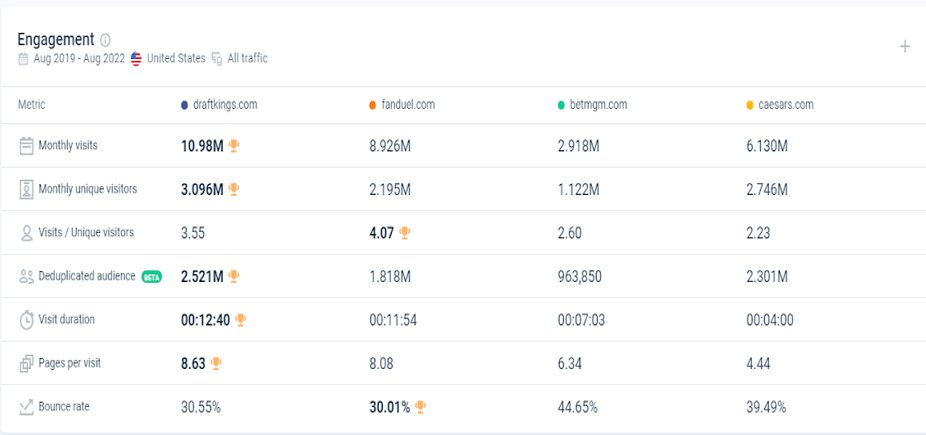Click the devices icon before All traffic
Image resolution: width=926 pixels, height=435 pixels.
click(217, 58)
